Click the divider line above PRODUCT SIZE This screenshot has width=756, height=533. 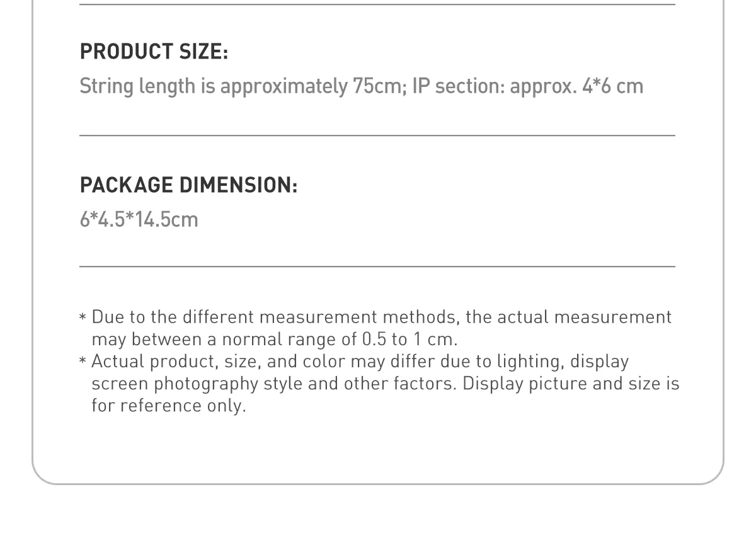(x=377, y=4)
